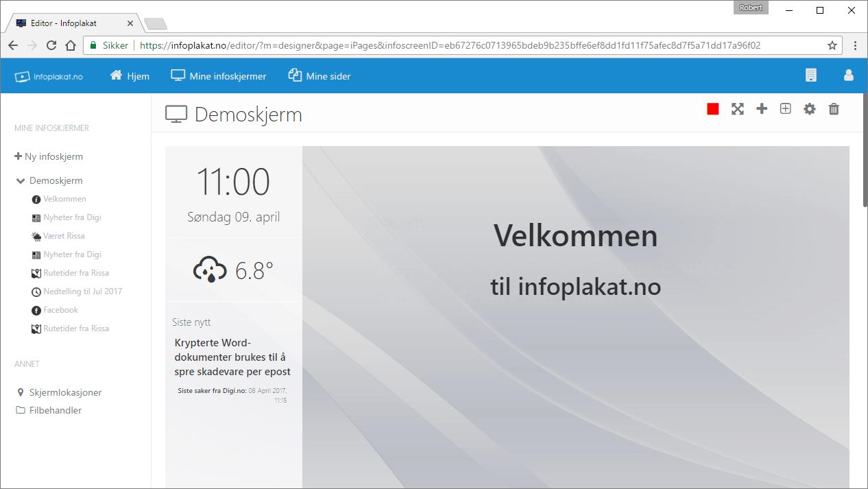This screenshot has width=868, height=489.
Task: Create Ny infoskjerm from sidebar
Action: [x=49, y=156]
